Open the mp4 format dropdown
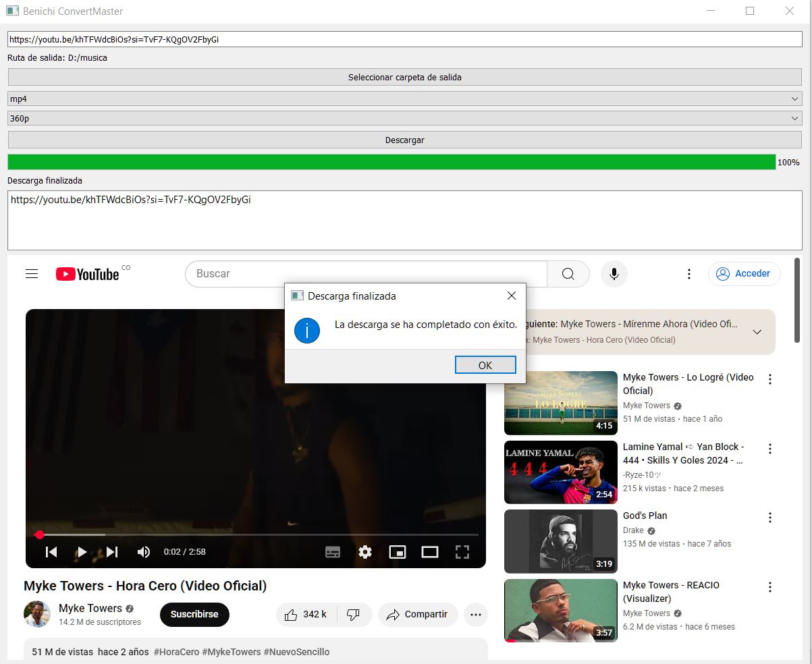Viewport: 812px width, 664px height. (405, 99)
